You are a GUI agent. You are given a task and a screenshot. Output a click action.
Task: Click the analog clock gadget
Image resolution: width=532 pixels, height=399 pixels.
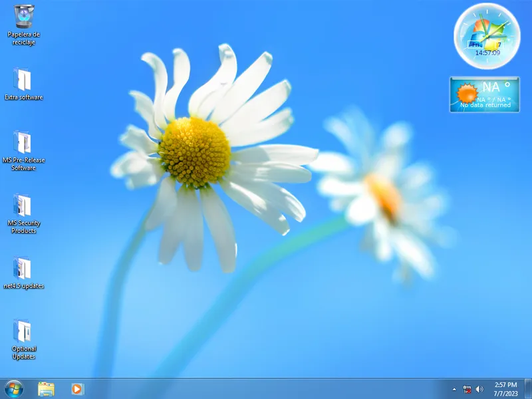tap(487, 36)
